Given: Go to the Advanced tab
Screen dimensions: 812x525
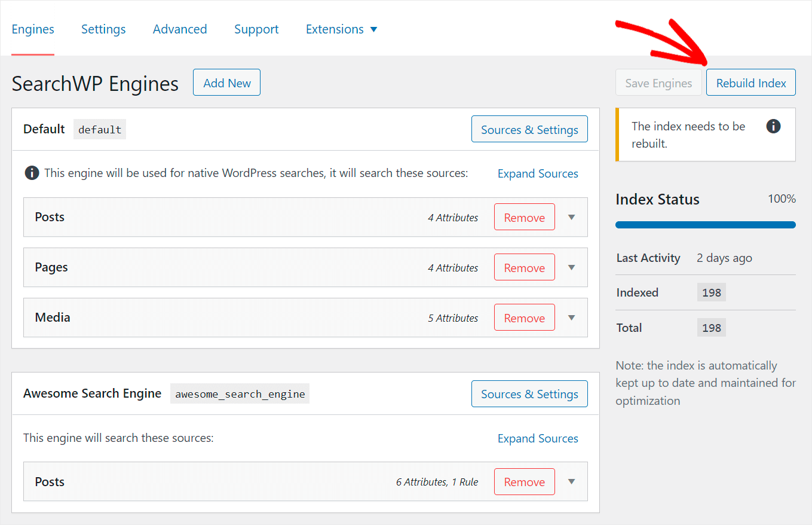Looking at the screenshot, I should tap(180, 29).
